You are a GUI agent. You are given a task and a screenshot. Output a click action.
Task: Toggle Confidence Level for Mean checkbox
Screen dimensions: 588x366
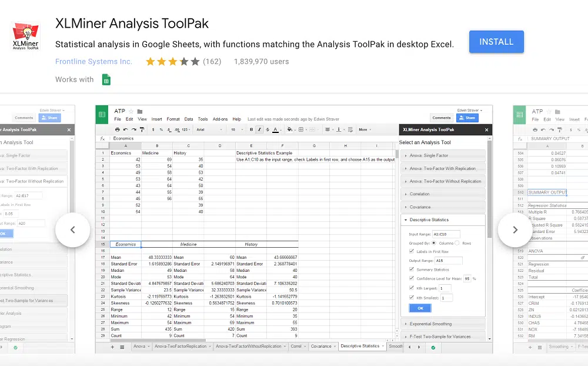tap(412, 278)
